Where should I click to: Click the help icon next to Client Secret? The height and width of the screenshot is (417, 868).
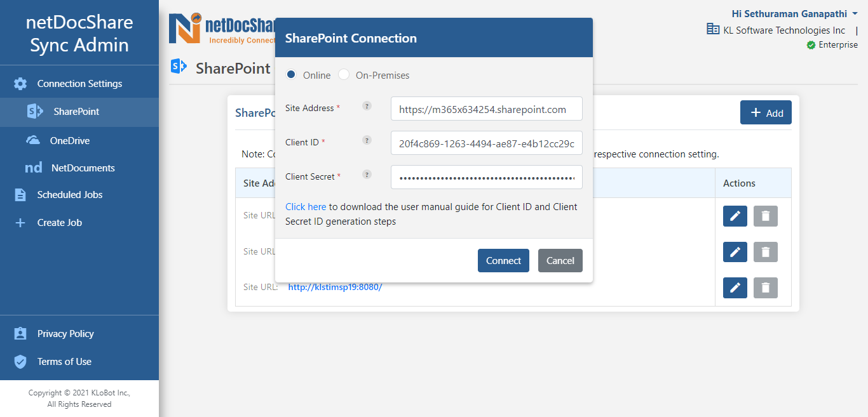[x=367, y=175]
